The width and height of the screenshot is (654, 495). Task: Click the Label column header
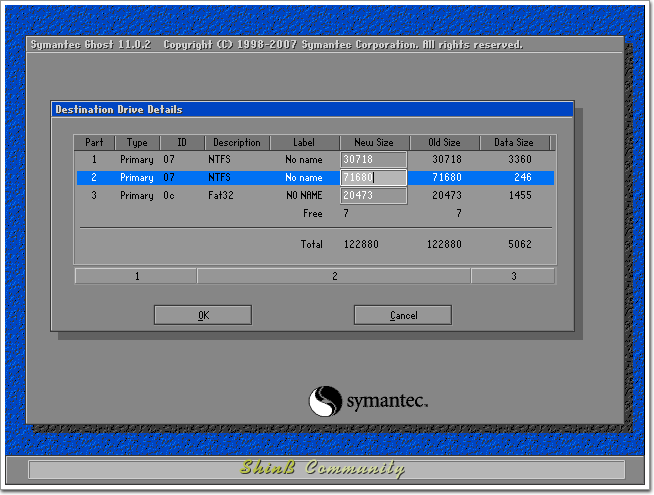click(304, 142)
